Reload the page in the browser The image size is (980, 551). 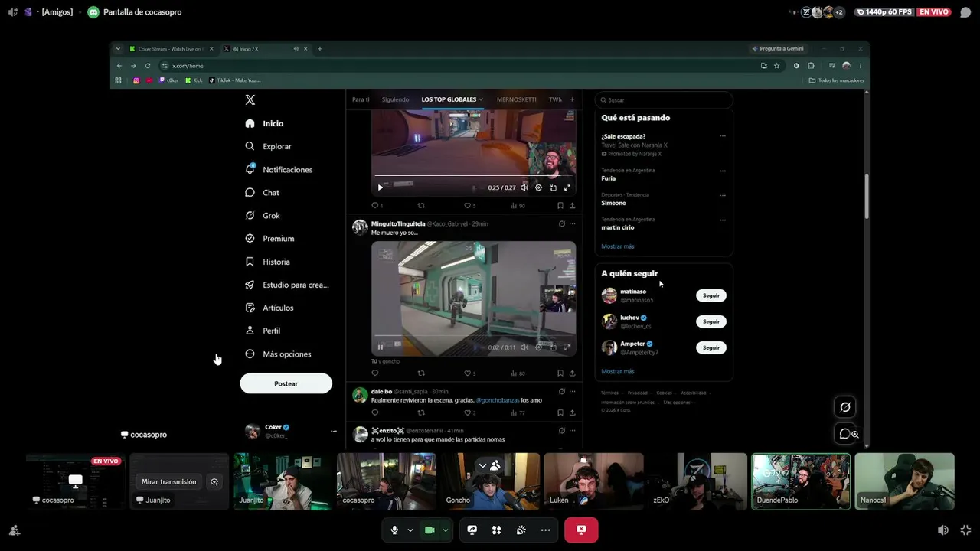pyautogui.click(x=148, y=66)
